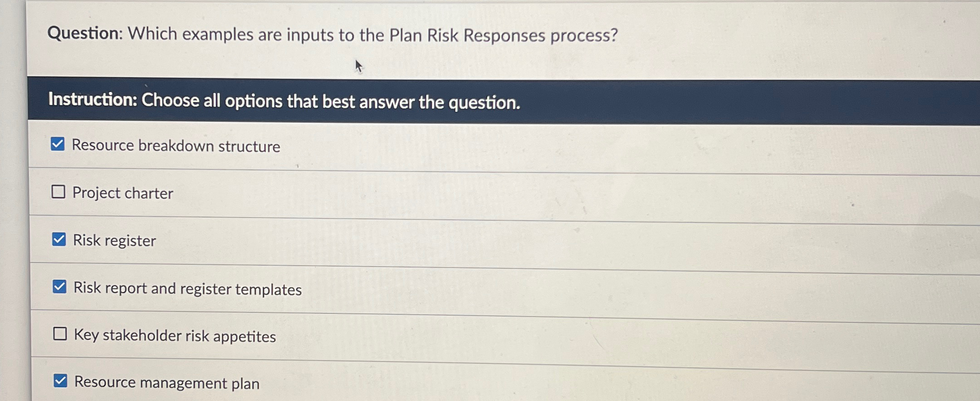Viewport: 980px width, 401px height.
Task: Select the Project charter label text
Action: pos(122,193)
